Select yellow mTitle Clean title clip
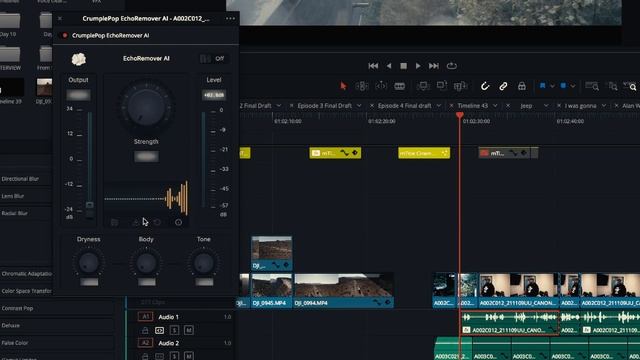Screen dimensions: 640x360 click(x=424, y=153)
